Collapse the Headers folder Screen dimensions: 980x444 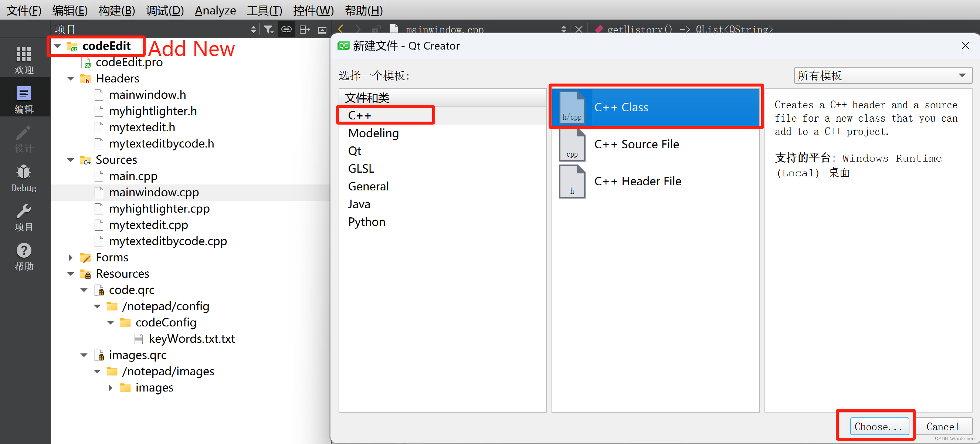70,78
